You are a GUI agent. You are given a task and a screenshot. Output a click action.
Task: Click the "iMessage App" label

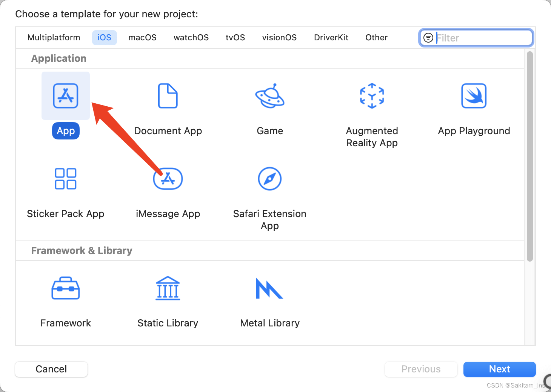point(168,214)
